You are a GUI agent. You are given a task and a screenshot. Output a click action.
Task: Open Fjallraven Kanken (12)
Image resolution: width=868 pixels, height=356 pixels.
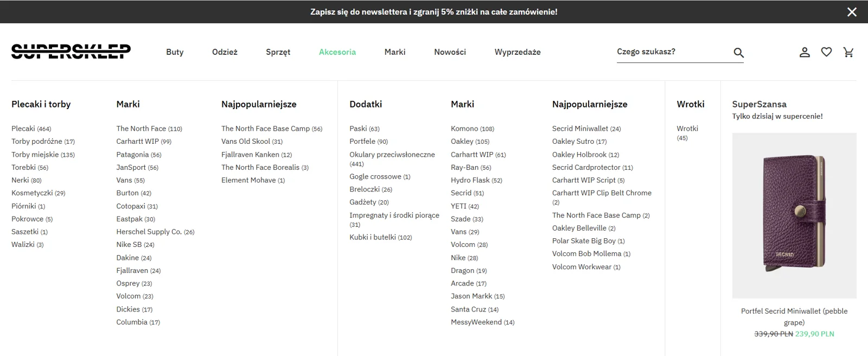257,155
